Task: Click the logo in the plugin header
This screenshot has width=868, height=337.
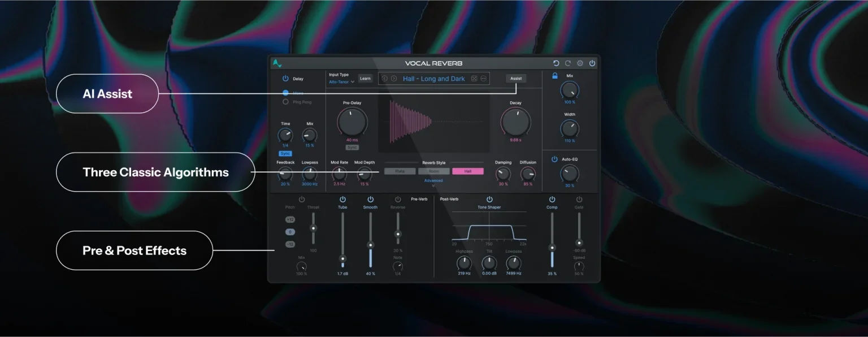Action: click(277, 63)
